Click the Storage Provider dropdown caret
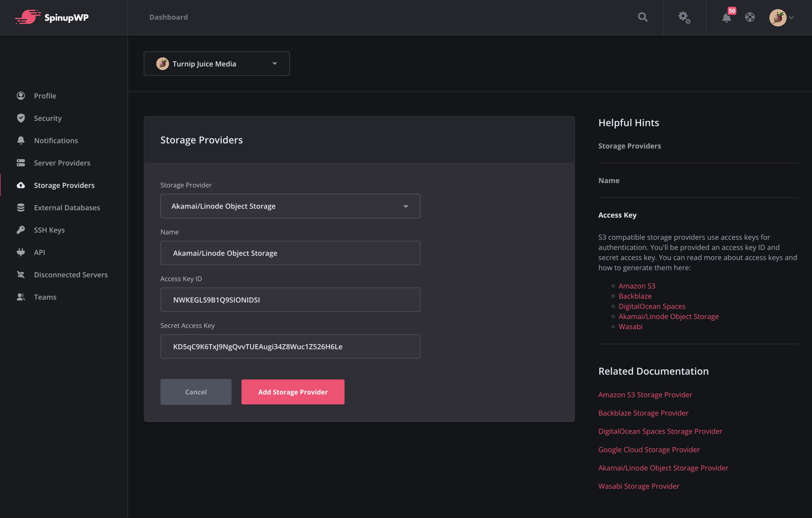The image size is (812, 518). 406,207
